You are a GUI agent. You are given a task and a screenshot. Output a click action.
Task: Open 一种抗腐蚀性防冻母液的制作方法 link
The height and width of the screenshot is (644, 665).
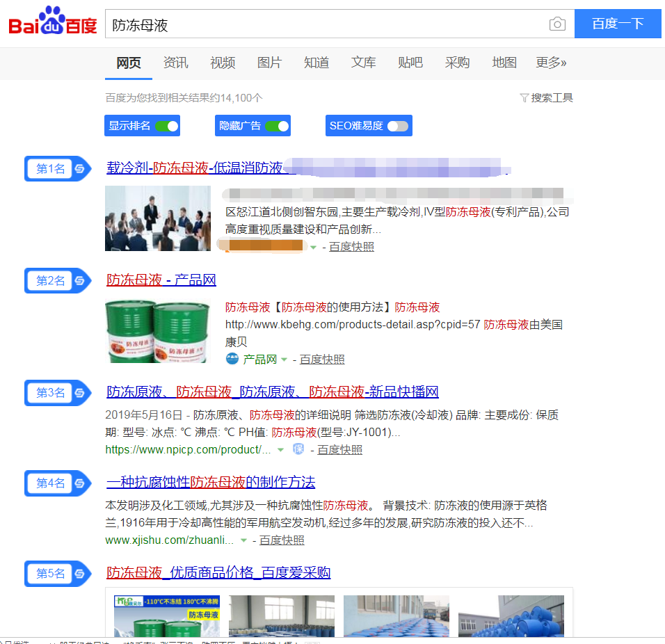coord(211,482)
